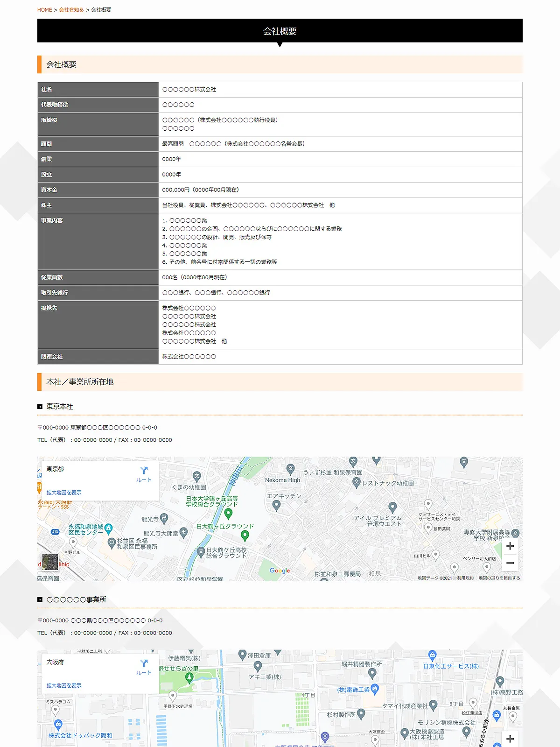Click the ルート directions icon on Tokyo map

144,473
